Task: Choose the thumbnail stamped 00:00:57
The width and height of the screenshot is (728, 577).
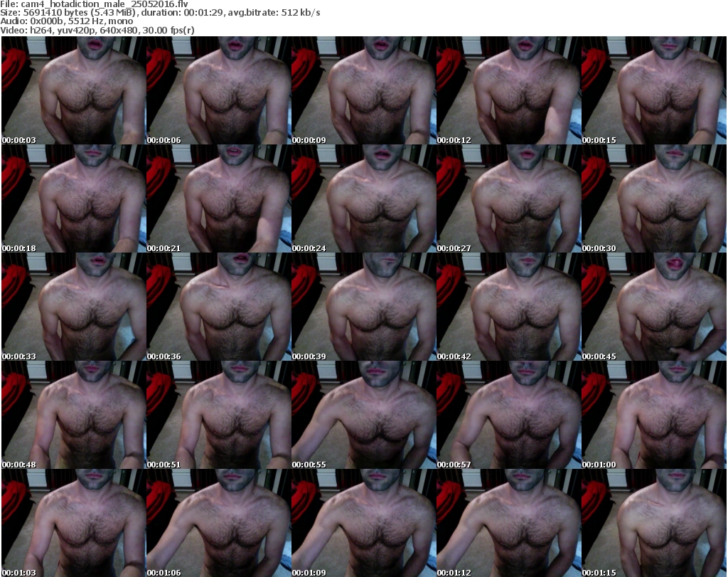Action: pyautogui.click(x=509, y=415)
